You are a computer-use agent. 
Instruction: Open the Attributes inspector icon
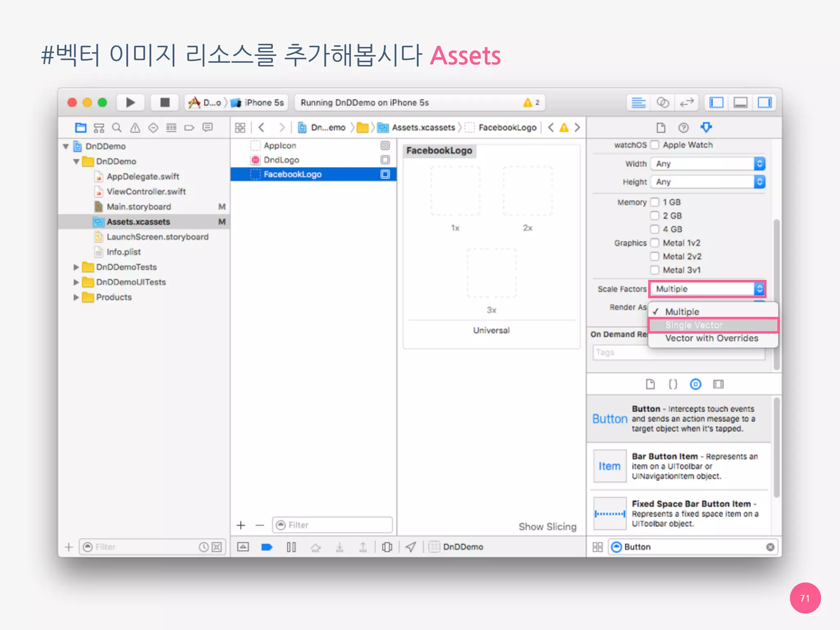click(706, 128)
